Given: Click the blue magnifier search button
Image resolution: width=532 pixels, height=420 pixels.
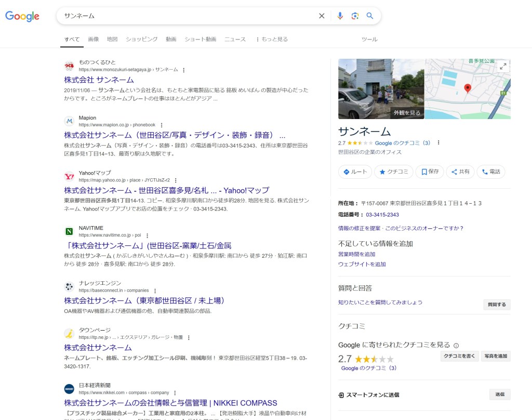Looking at the screenshot, I should pos(370,16).
